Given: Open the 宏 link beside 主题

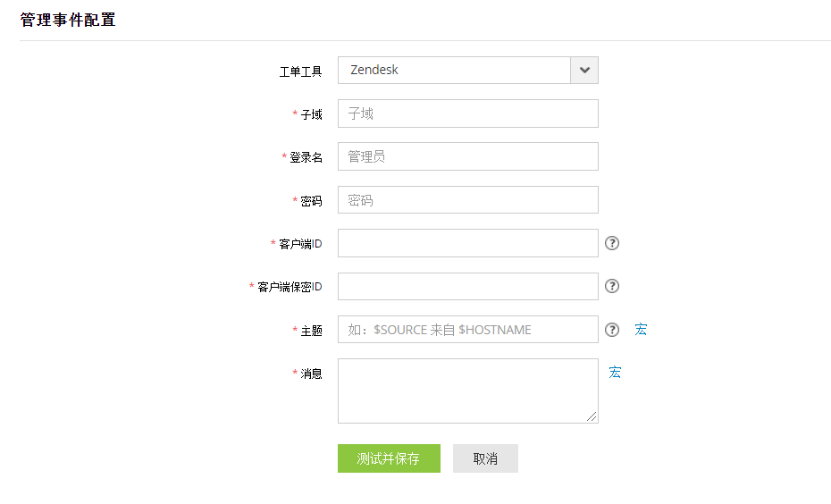Looking at the screenshot, I should (641, 330).
